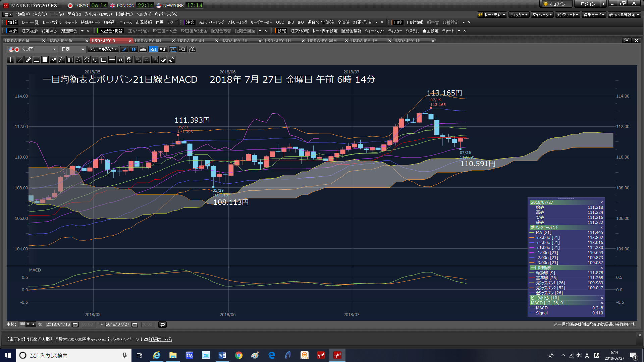
Task: Select the trend line drawing tool
Action: 19,60
